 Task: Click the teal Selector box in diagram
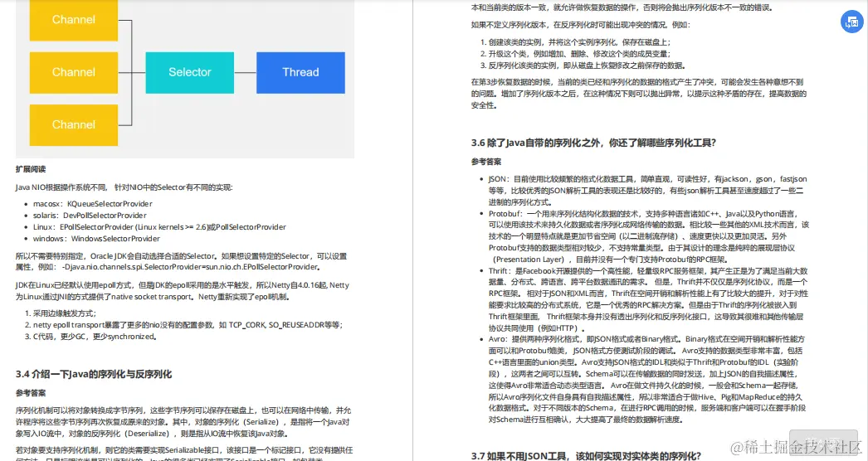[x=190, y=72]
